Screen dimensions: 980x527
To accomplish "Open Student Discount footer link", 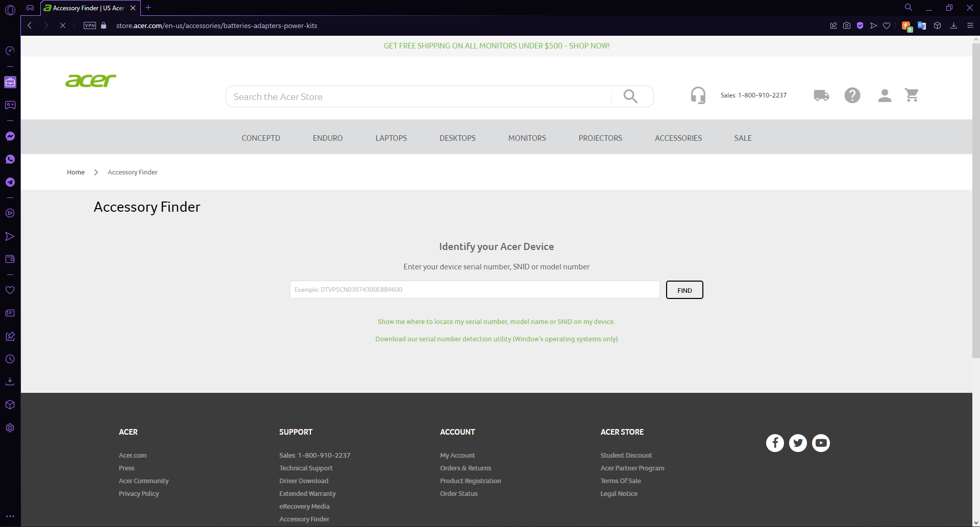I will 626,456.
